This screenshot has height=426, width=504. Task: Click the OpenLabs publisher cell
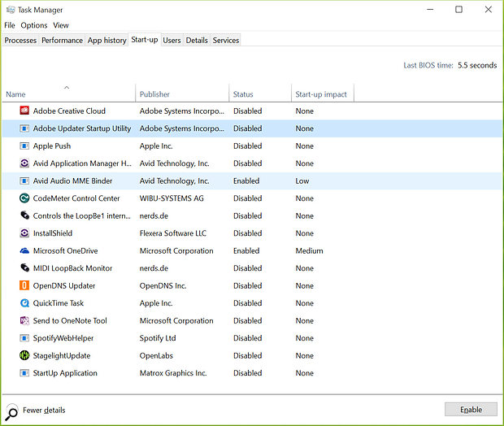pos(156,355)
